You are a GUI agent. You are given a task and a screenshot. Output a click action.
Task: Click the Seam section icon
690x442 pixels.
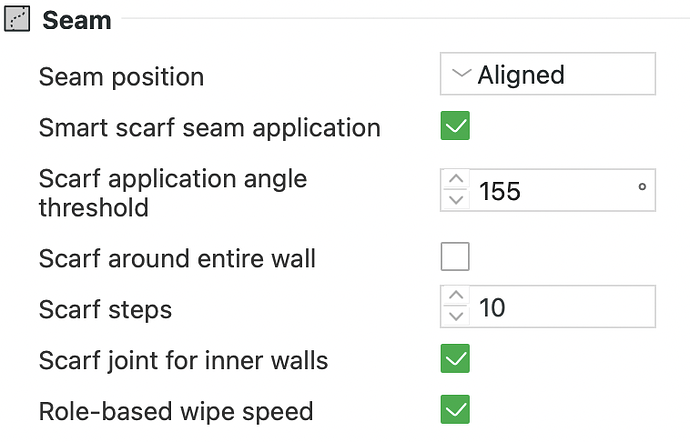[17, 18]
